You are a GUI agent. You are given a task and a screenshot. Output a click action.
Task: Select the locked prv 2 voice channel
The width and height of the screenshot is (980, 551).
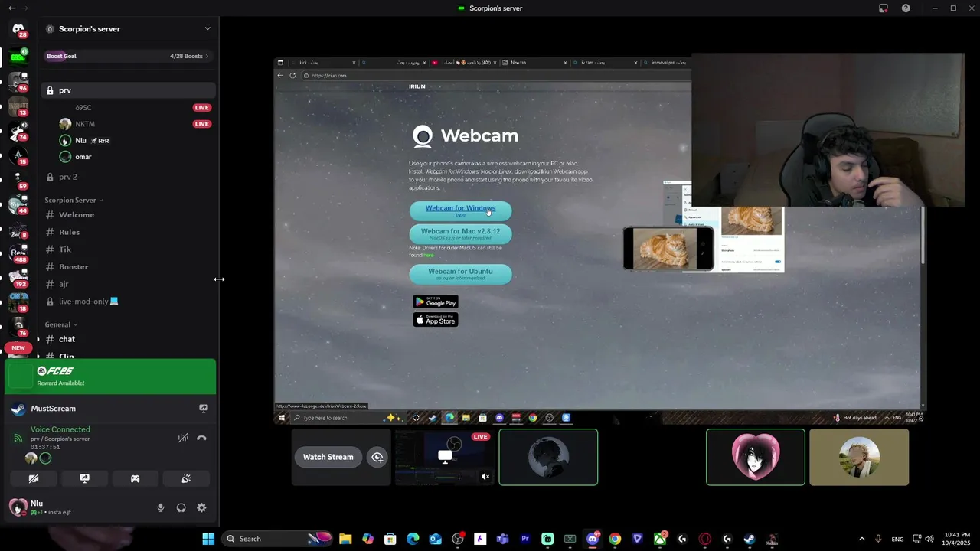[x=127, y=177]
